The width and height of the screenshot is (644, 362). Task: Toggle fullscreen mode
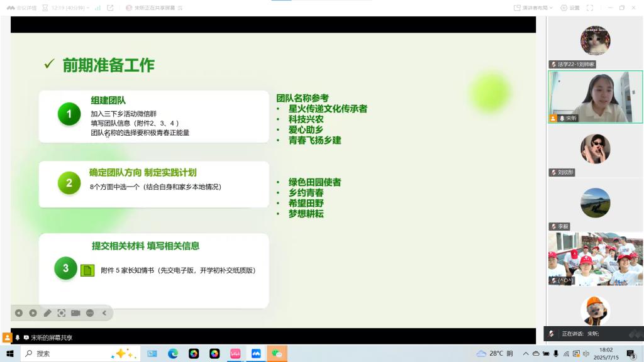coord(590,8)
